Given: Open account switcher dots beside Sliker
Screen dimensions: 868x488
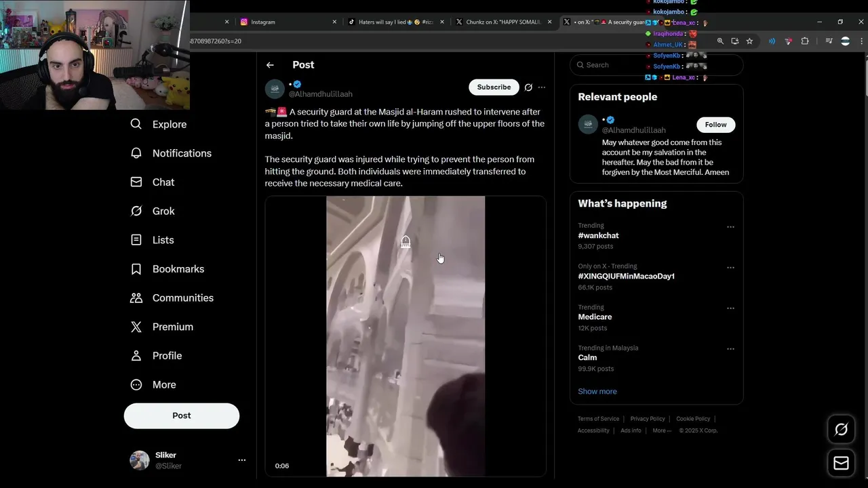Looking at the screenshot, I should tap(241, 460).
